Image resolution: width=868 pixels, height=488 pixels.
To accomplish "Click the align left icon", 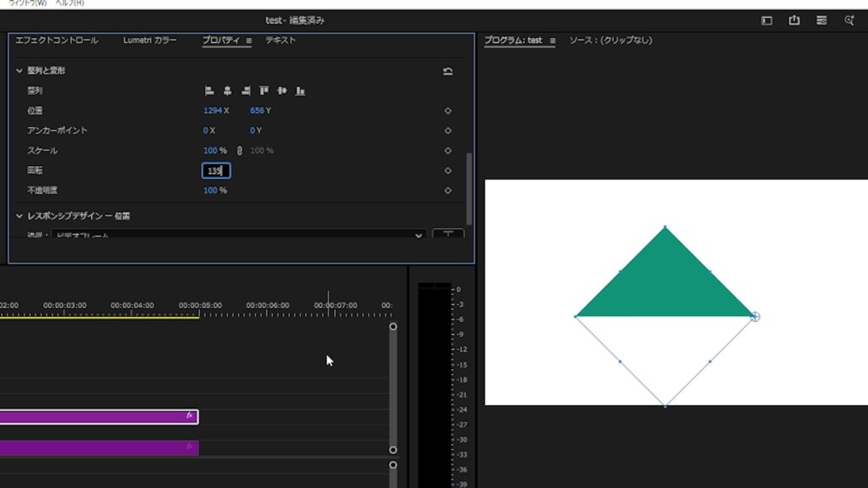I will point(209,91).
